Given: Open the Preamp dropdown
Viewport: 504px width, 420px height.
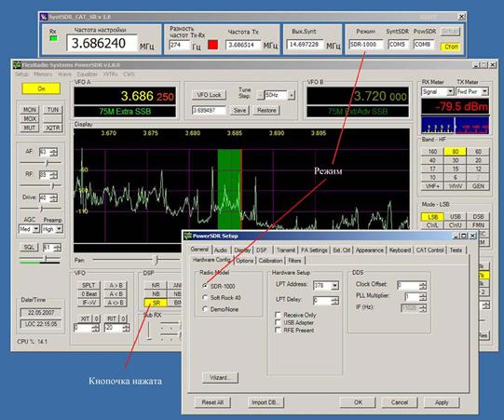Looking at the screenshot, I should pyautogui.click(x=59, y=229).
